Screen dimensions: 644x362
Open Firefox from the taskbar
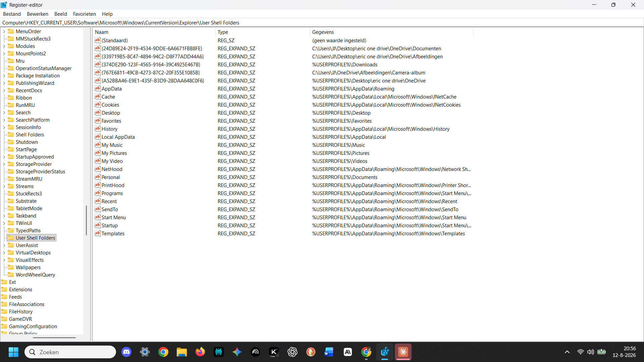point(200,352)
